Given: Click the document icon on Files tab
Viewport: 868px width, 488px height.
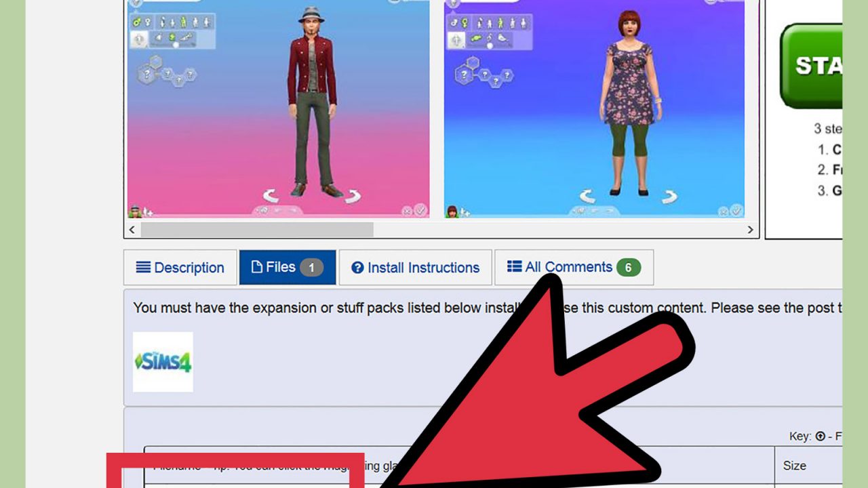Looking at the screenshot, I should pos(257,267).
